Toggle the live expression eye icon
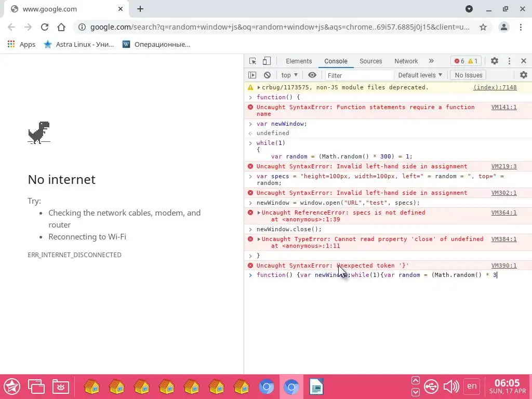The height and width of the screenshot is (399, 532). pos(312,75)
